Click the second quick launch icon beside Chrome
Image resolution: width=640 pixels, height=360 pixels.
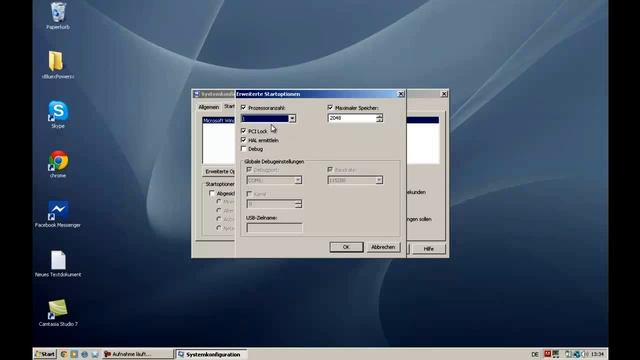click(74, 354)
